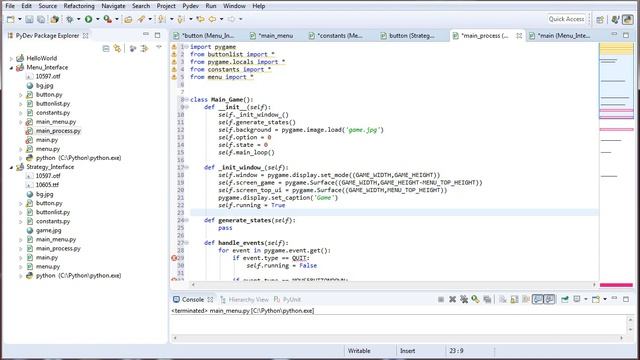
Task: Click the Debug bug icon in toolbar
Action: [x=69, y=19]
